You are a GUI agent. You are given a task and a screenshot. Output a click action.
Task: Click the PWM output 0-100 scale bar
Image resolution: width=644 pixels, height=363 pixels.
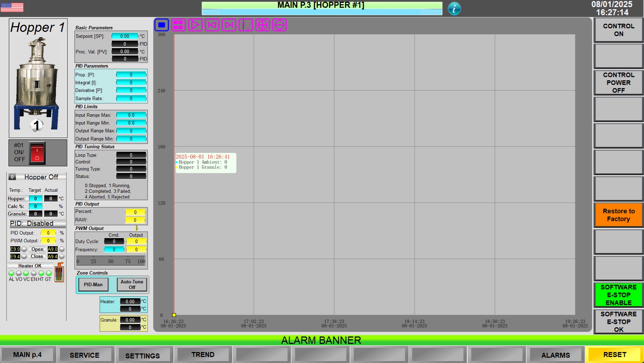click(x=111, y=261)
